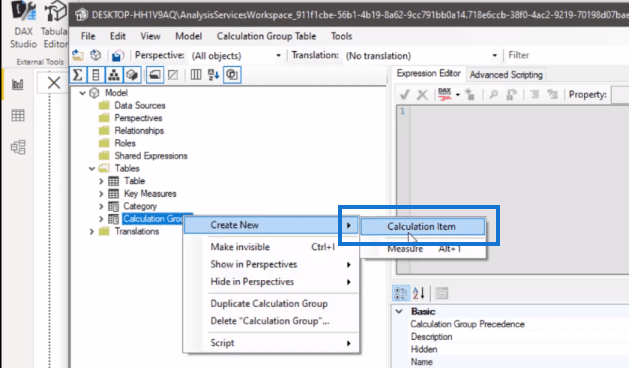The image size is (629, 368).
Task: Launch DAX Studio from External Tools
Action: (23, 25)
